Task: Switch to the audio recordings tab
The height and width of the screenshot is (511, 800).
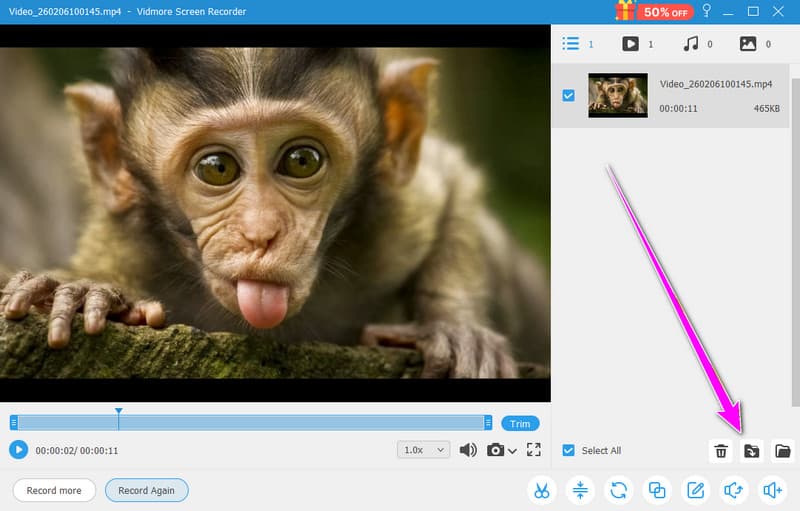Action: tap(690, 44)
